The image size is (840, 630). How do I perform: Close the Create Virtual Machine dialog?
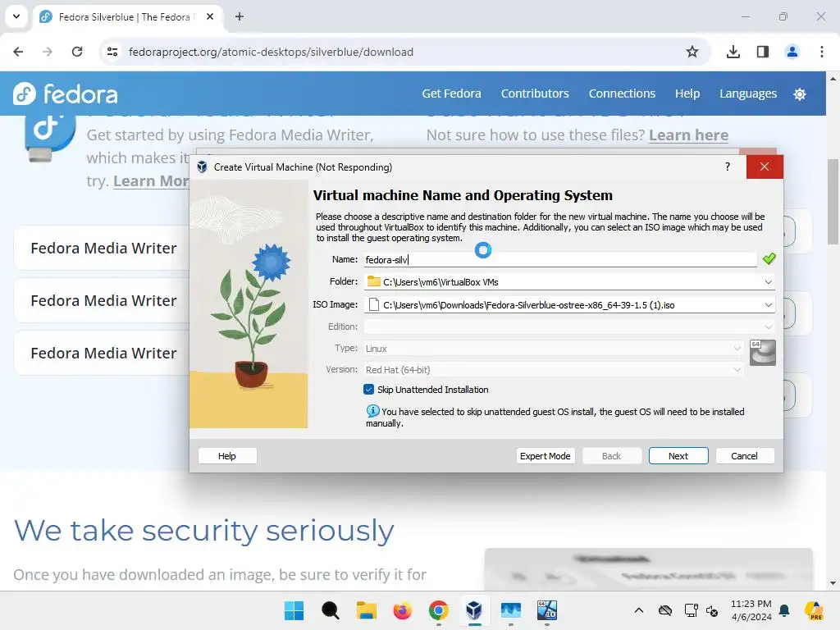(x=765, y=167)
